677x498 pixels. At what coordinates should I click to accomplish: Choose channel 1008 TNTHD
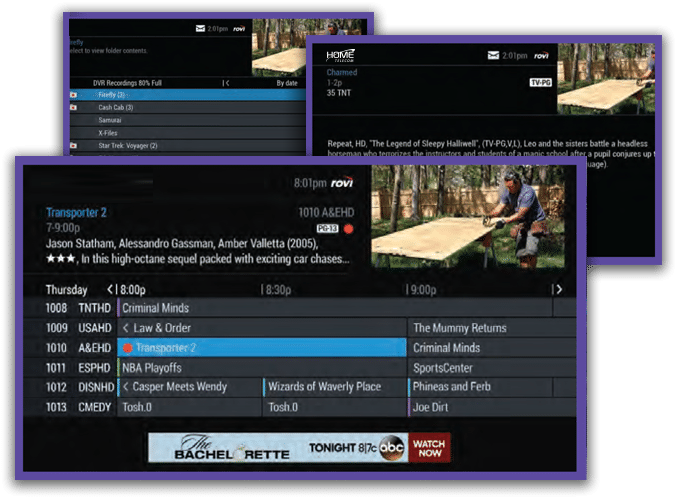pos(78,308)
